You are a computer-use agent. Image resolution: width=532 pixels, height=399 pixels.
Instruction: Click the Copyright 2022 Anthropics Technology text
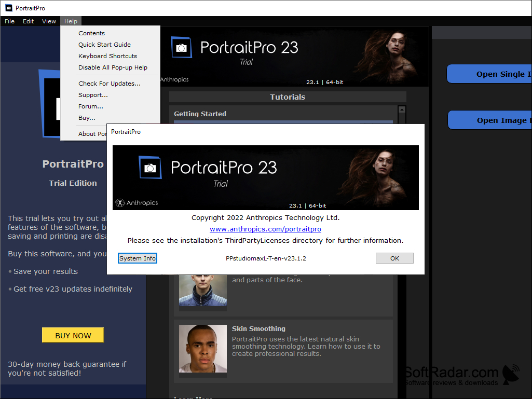(x=265, y=218)
